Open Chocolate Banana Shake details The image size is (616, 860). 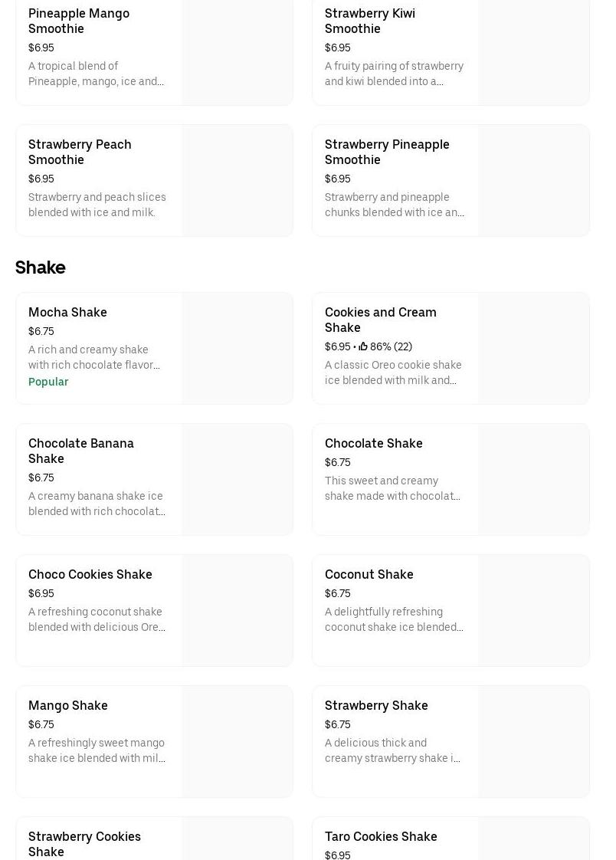click(80, 451)
